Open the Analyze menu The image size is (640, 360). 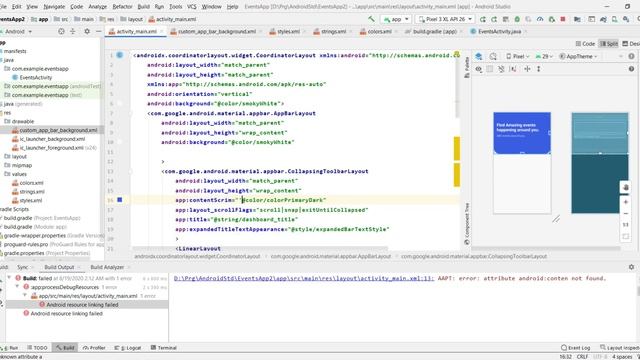pos(98,7)
